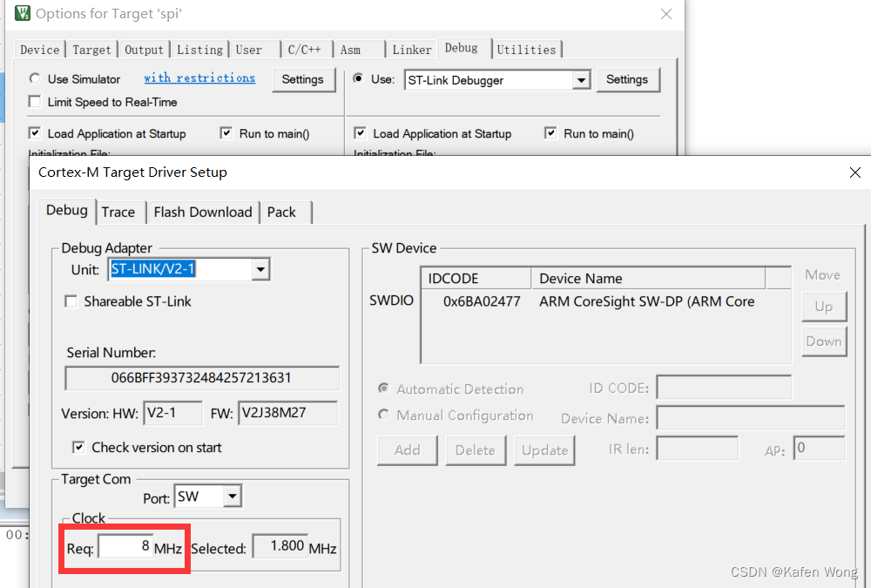Click the IR len input field
The image size is (871, 588).
point(697,448)
